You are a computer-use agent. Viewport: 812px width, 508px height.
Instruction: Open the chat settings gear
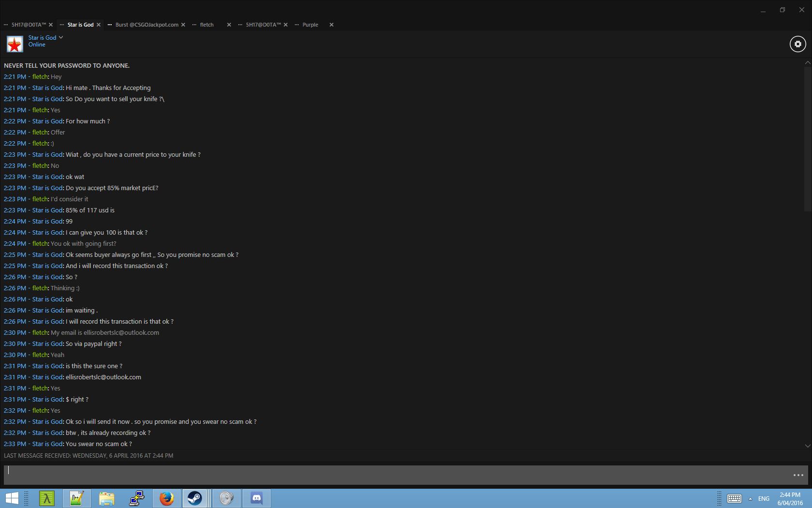point(797,44)
